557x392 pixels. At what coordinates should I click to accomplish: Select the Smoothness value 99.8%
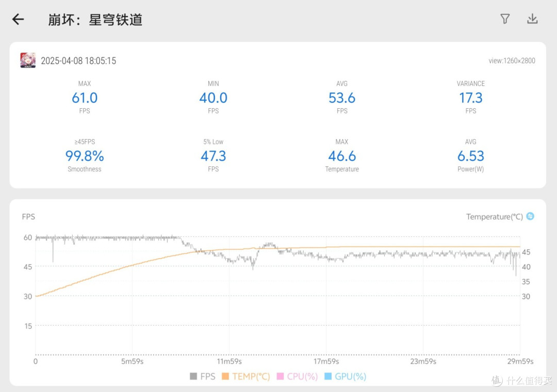point(85,156)
